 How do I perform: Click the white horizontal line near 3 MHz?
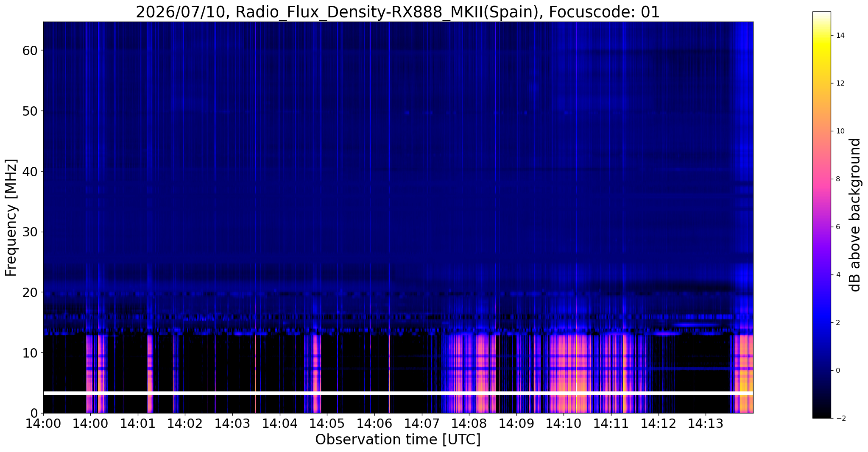coord(398,394)
